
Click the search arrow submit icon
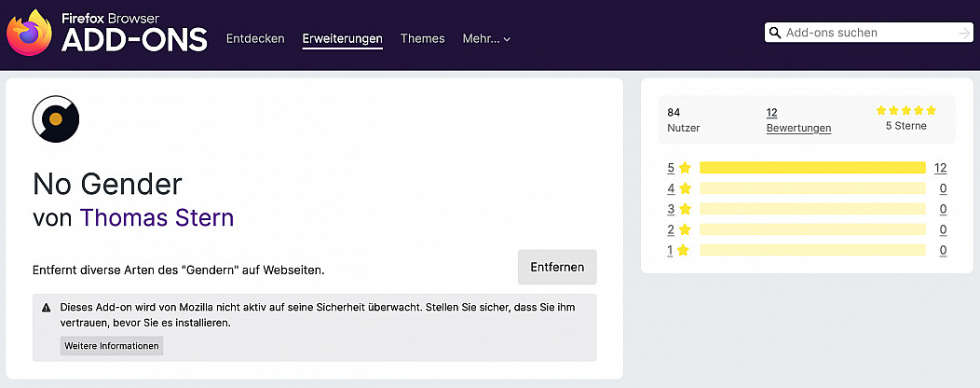(x=963, y=33)
